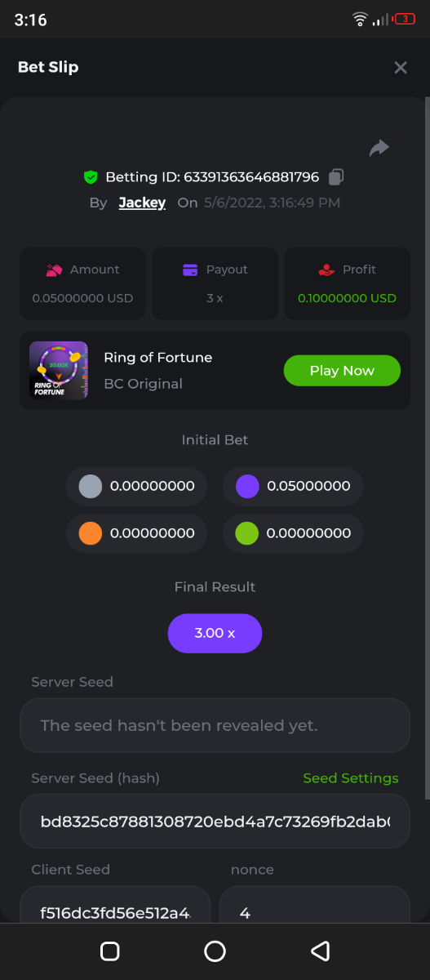Tap the Payout card icon
The width and height of the screenshot is (430, 980).
[x=190, y=269]
